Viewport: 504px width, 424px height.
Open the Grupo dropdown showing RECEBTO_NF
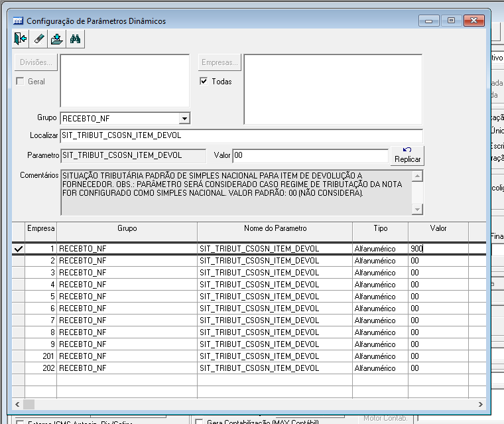pyautogui.click(x=184, y=118)
